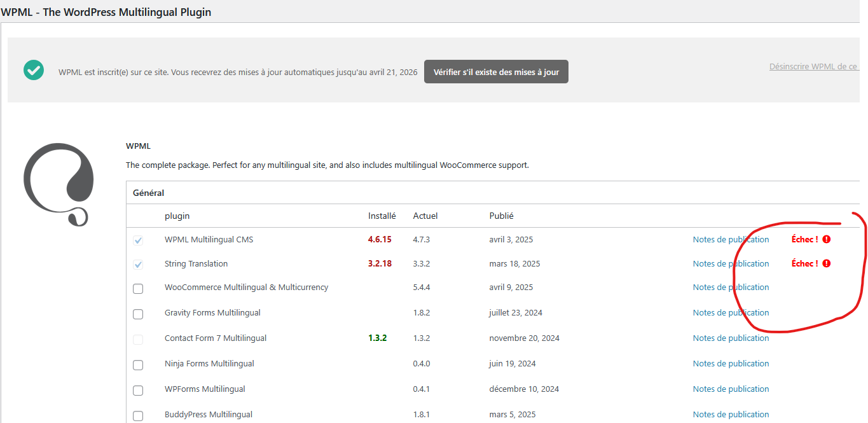Click the "WPForms Multilingual" plugin name
The width and height of the screenshot is (868, 423).
point(205,389)
